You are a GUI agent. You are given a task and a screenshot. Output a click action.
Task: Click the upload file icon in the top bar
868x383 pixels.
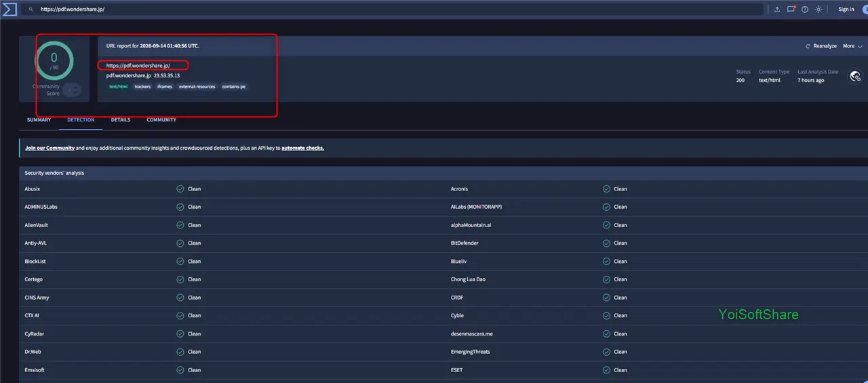777,9
